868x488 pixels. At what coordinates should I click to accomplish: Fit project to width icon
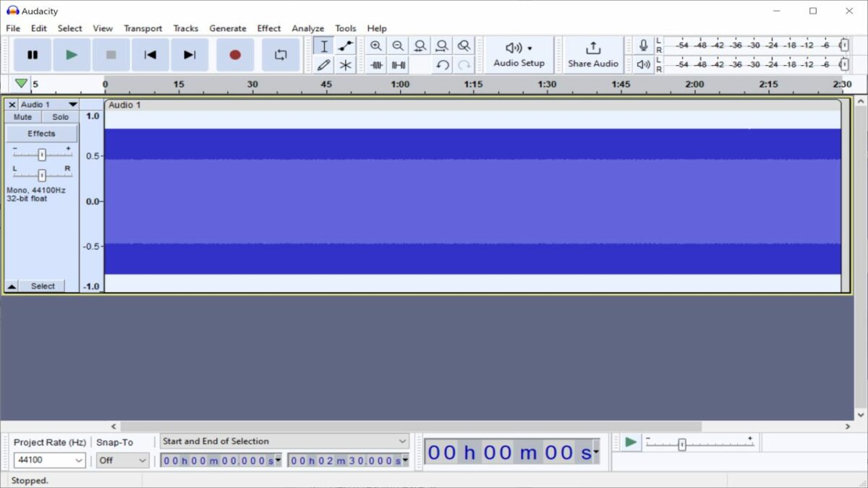(442, 46)
